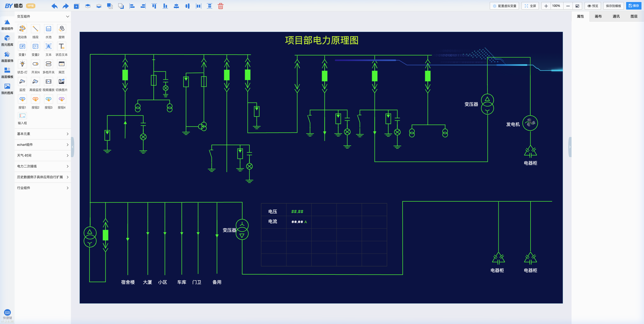This screenshot has height=324, width=644.
Task: Expand the 电力二次接线 section
Action: point(43,166)
